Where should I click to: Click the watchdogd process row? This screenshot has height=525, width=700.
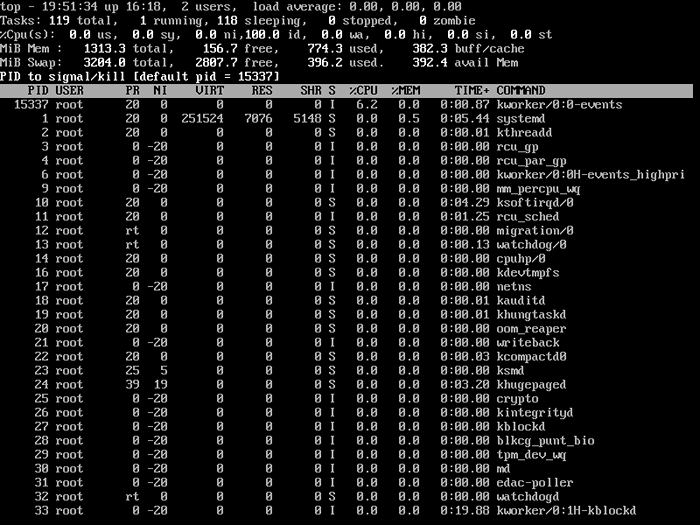point(346,497)
